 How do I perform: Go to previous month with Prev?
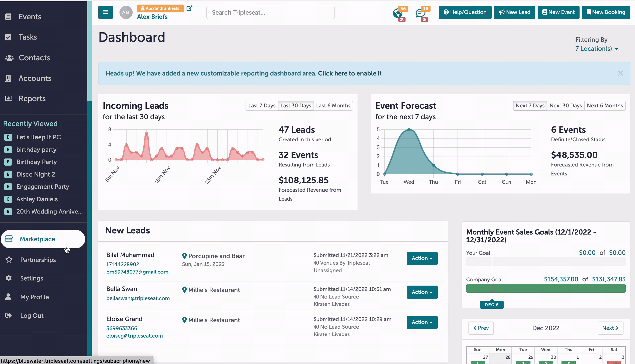click(x=481, y=328)
